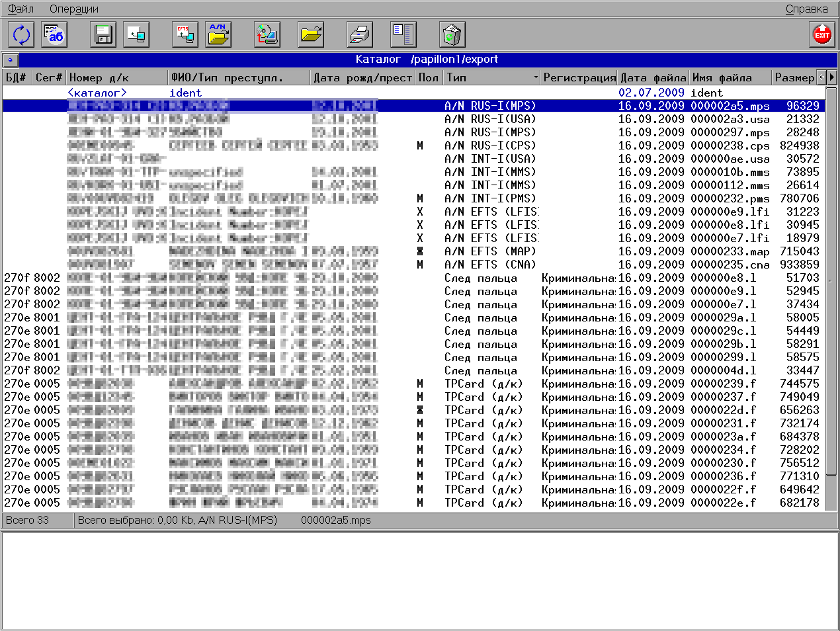This screenshot has width=840, height=631.
Task: Select file 0000022e.f
Action: pyautogui.click(x=414, y=503)
